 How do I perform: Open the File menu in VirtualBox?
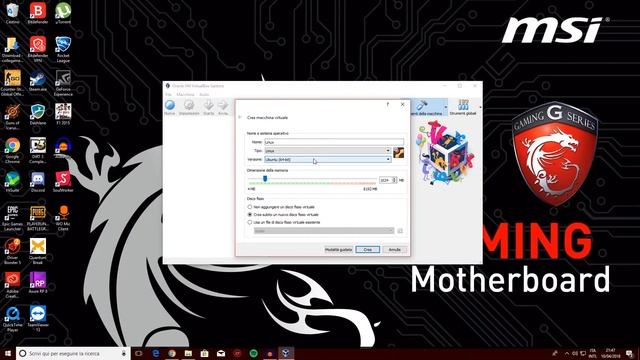168,95
